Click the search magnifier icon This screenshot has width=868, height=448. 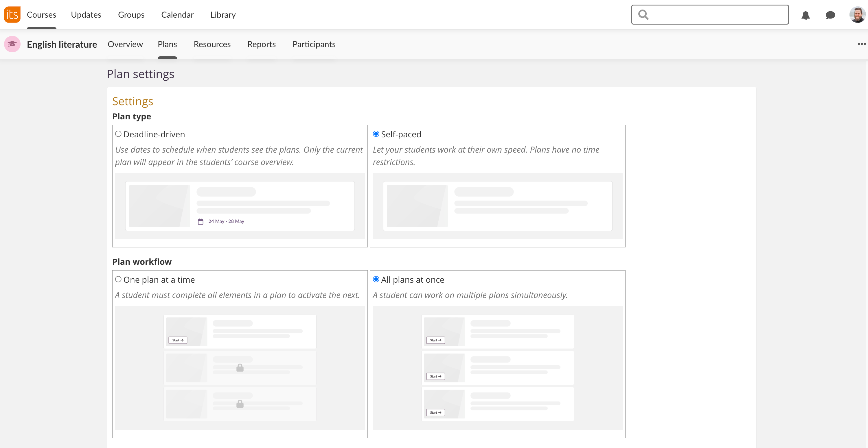point(643,14)
